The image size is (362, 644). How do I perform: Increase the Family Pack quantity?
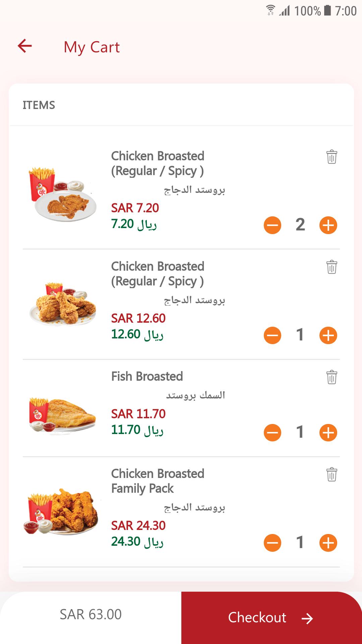coord(328,543)
